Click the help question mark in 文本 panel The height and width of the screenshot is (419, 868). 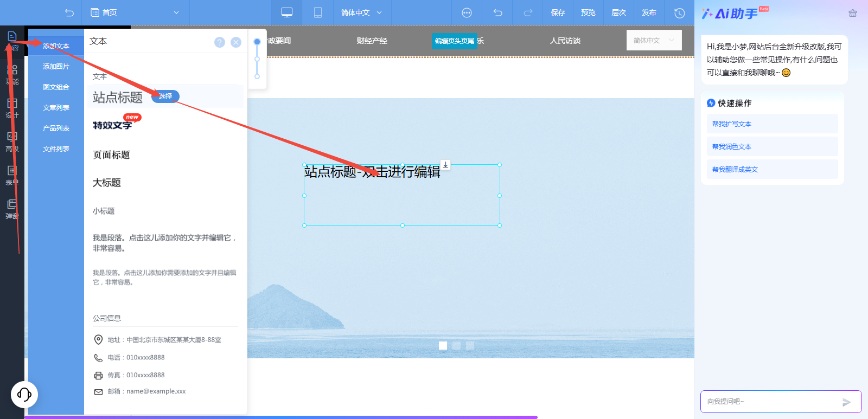[x=220, y=42]
